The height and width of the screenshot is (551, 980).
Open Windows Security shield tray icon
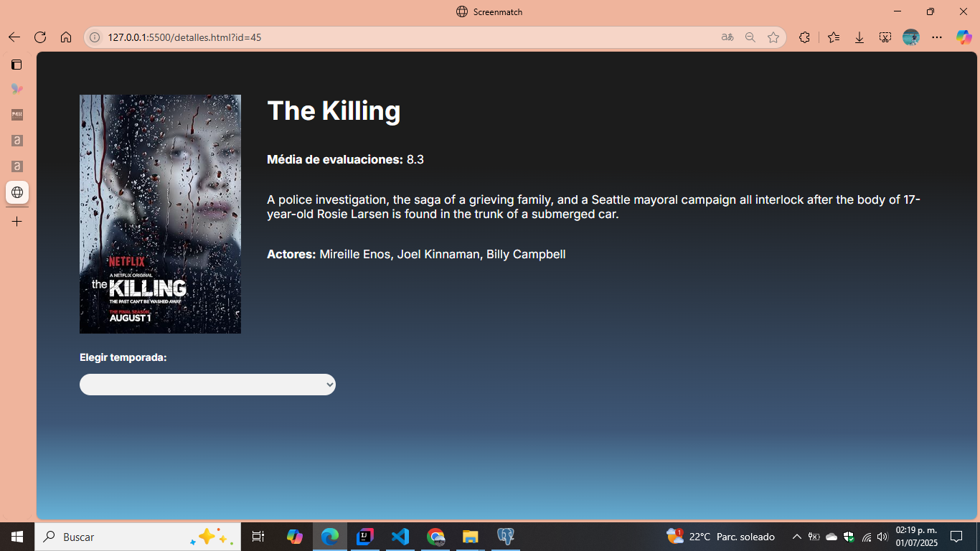pos(849,537)
